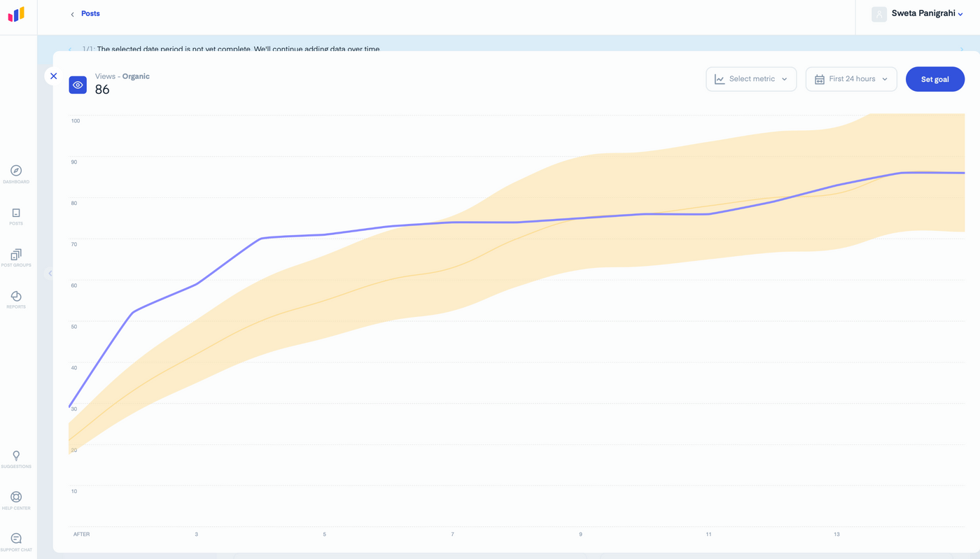Open Suggestions lightbulb in sidebar
The width and height of the screenshot is (980, 559).
click(x=16, y=459)
